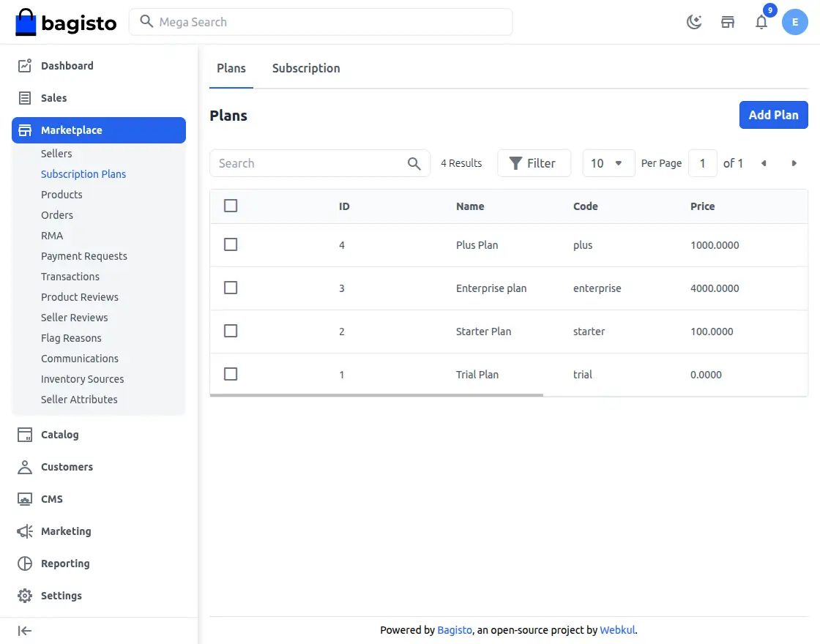Toggle dark mode with the moon icon

tap(693, 22)
